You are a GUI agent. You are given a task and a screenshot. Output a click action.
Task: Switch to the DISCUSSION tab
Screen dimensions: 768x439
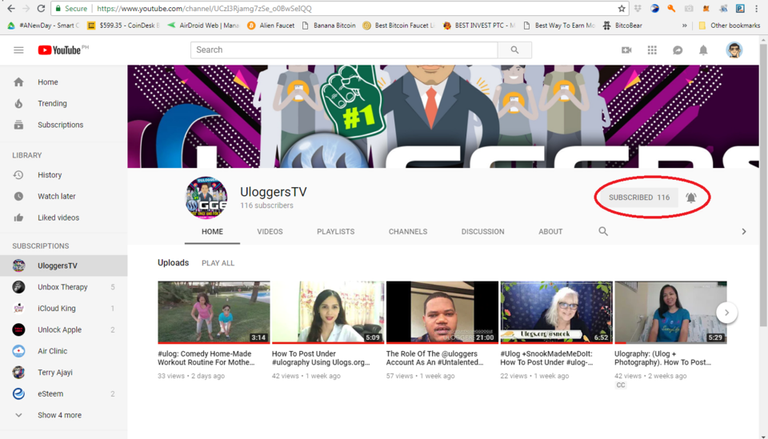(482, 232)
